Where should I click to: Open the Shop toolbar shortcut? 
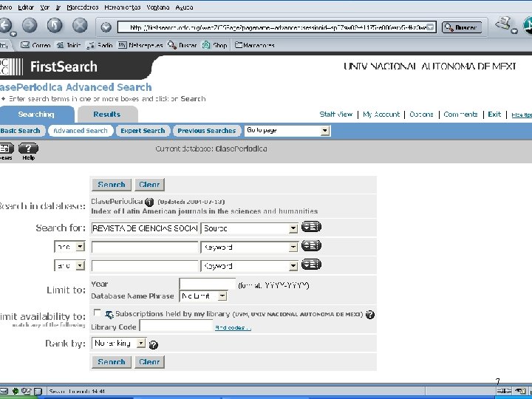click(215, 45)
